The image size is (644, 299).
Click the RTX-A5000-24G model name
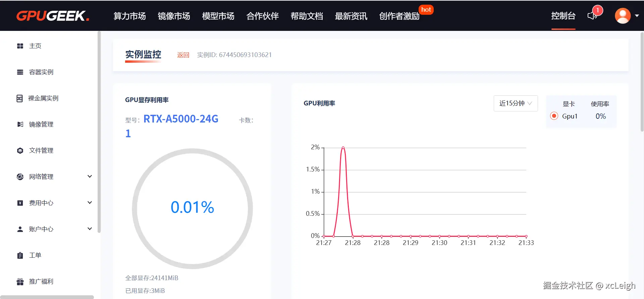click(181, 119)
